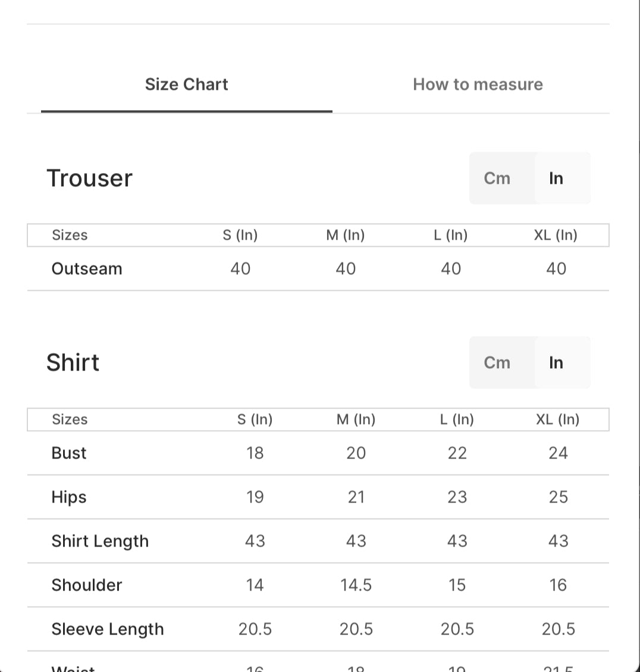640x672 pixels.
Task: Select the Shoulder row label
Action: [x=87, y=585]
